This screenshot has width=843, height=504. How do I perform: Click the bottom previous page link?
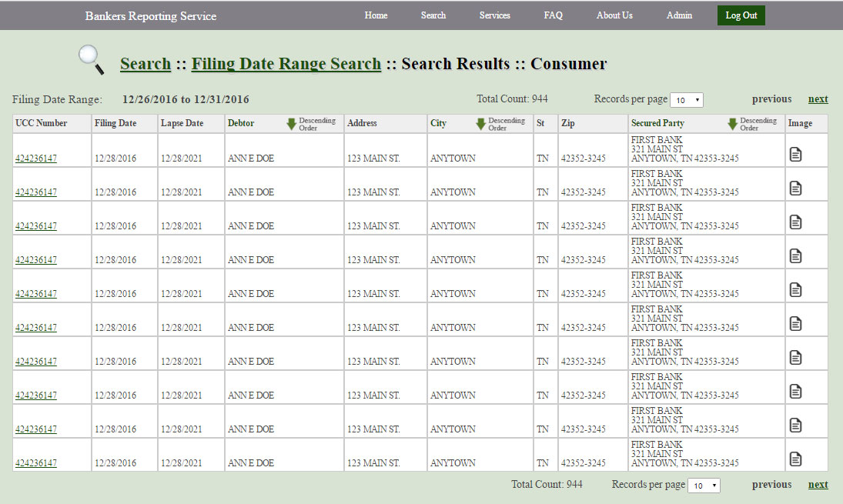pyautogui.click(x=771, y=485)
